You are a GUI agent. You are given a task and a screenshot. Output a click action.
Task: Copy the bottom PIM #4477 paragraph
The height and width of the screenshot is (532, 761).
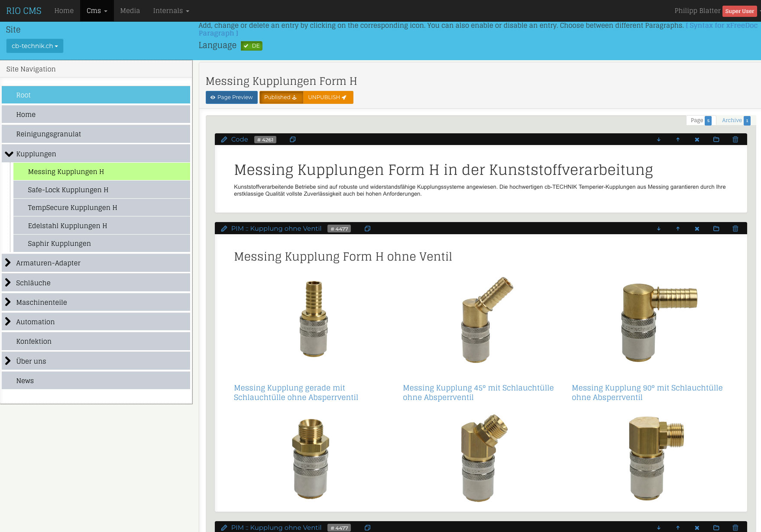pyautogui.click(x=367, y=528)
